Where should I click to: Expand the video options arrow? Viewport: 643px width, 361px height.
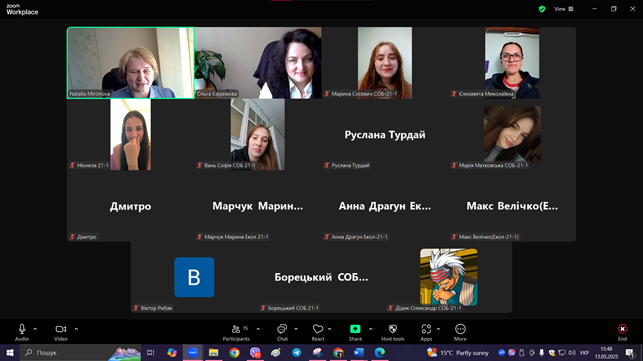pyautogui.click(x=76, y=329)
